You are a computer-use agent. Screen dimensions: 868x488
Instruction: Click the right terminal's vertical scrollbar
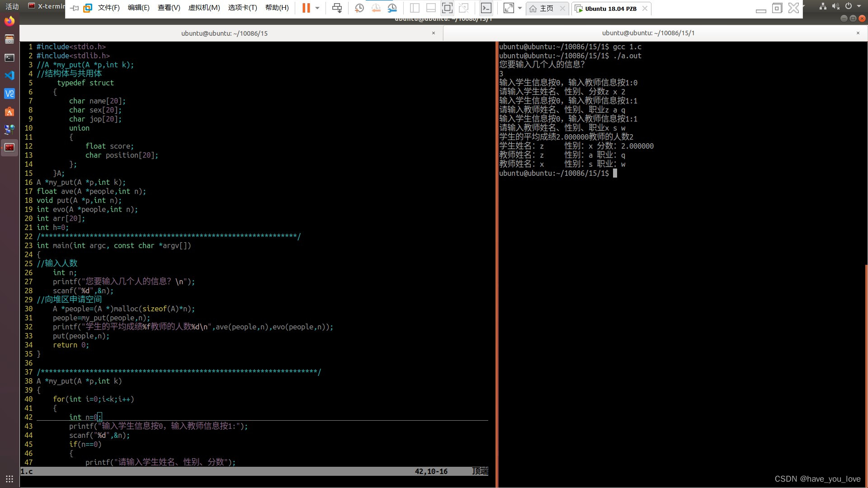866,375
